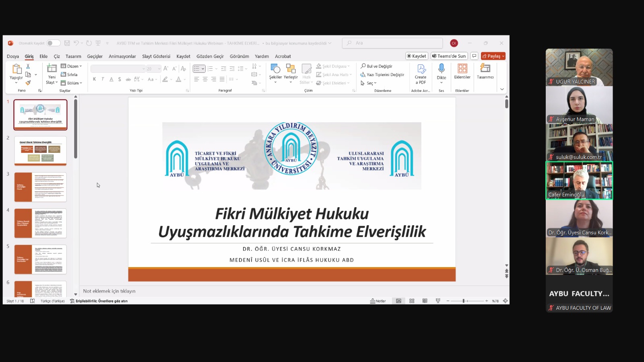Open the Tasarımcı designer pane
This screenshot has width=644, height=362.
[x=485, y=72]
